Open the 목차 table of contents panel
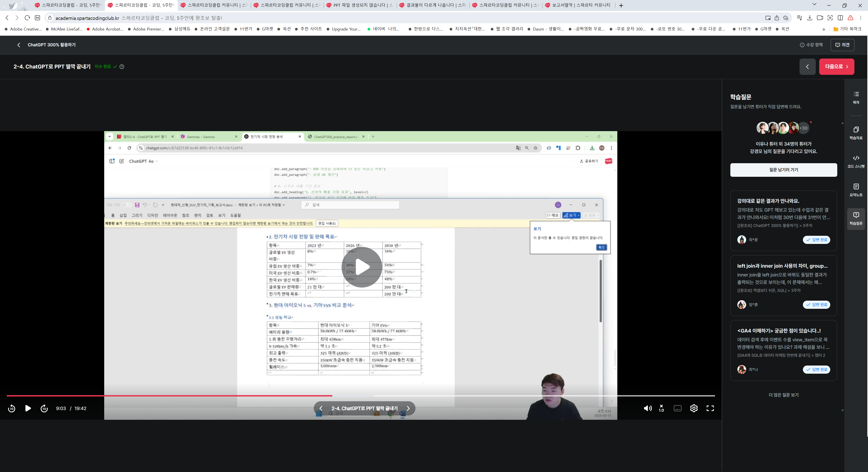 click(x=856, y=97)
